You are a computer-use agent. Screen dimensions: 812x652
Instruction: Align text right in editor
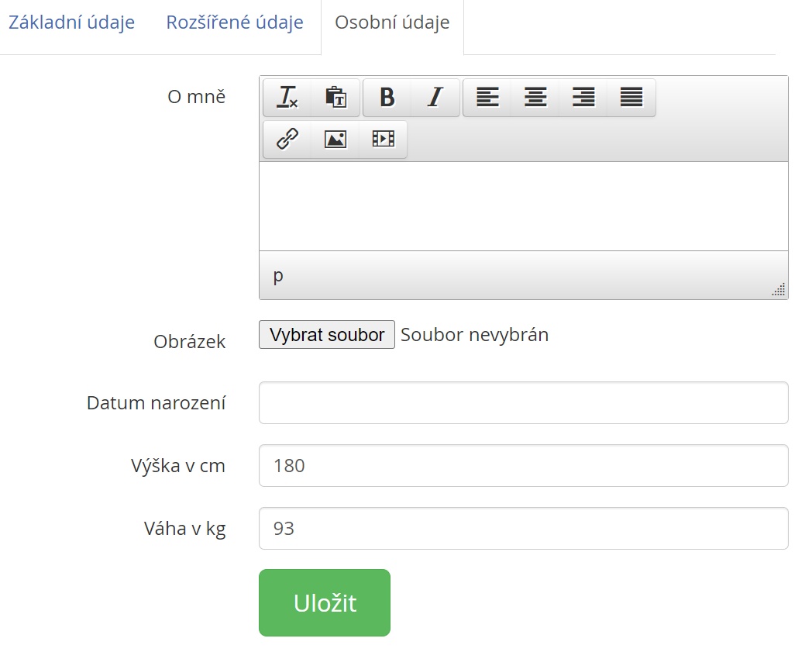(x=583, y=98)
